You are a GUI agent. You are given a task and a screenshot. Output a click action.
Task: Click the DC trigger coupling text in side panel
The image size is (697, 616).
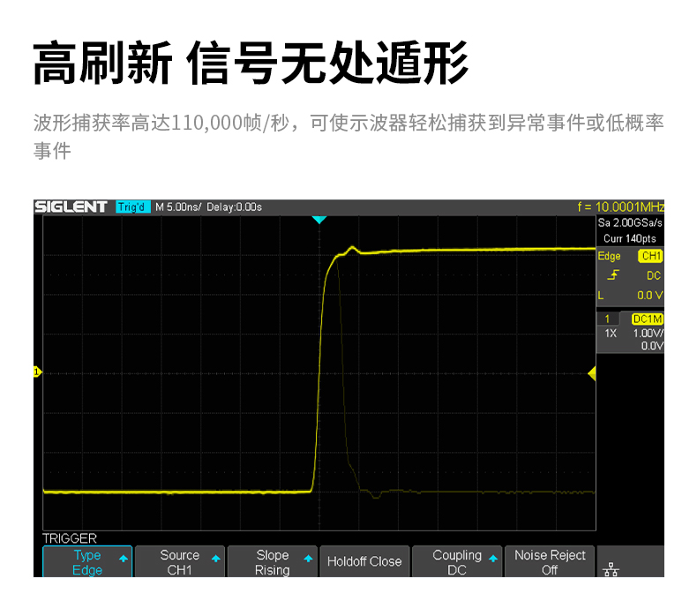654,275
